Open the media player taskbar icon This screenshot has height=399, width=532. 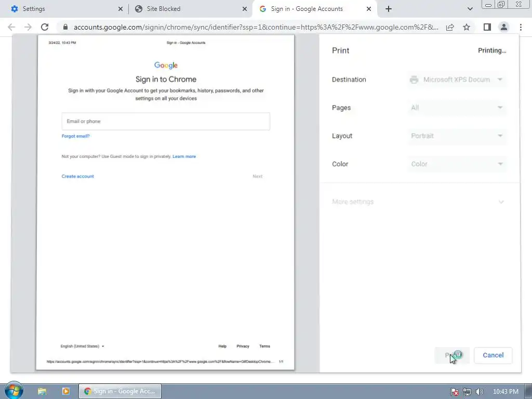66,391
